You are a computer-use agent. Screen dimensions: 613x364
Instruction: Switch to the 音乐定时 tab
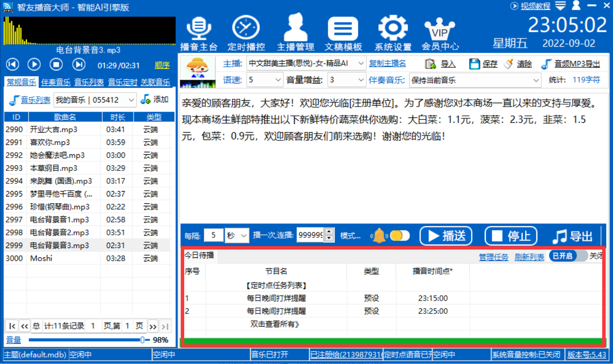(123, 82)
